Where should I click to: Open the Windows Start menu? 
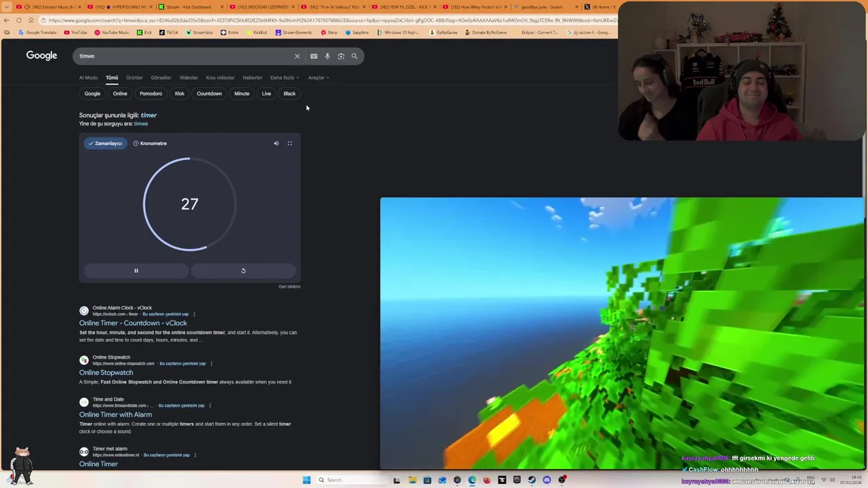(307, 480)
